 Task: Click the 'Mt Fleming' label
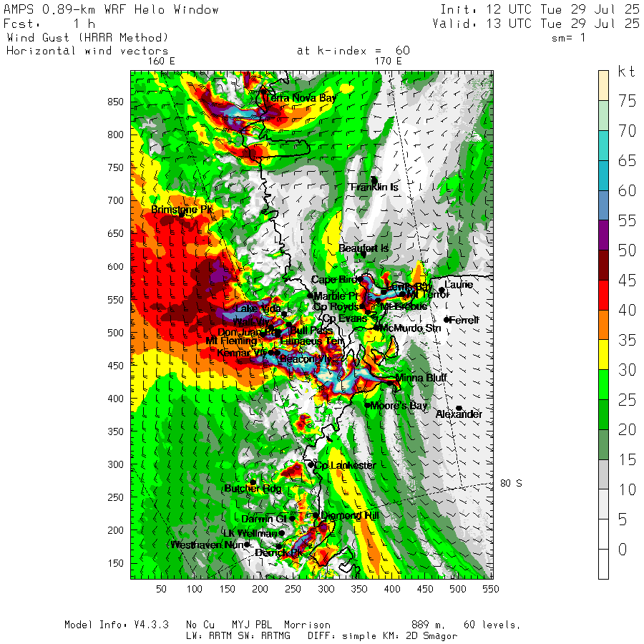[x=231, y=341]
